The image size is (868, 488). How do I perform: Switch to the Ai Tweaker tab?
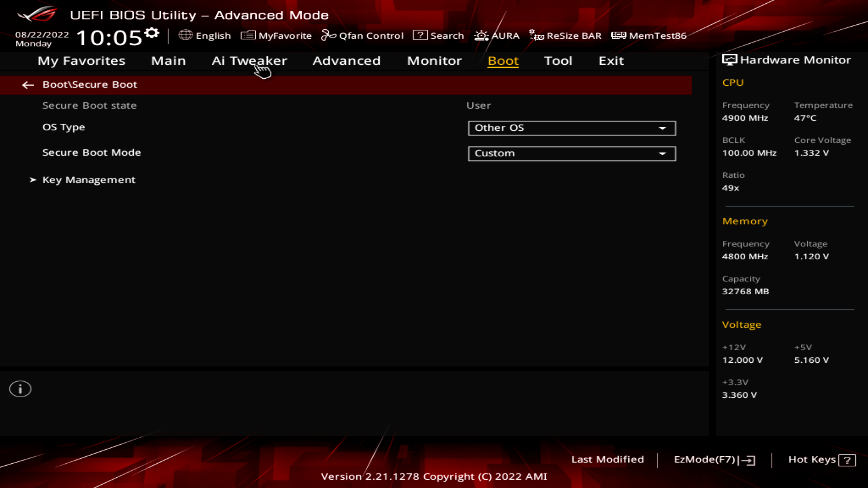pos(249,61)
